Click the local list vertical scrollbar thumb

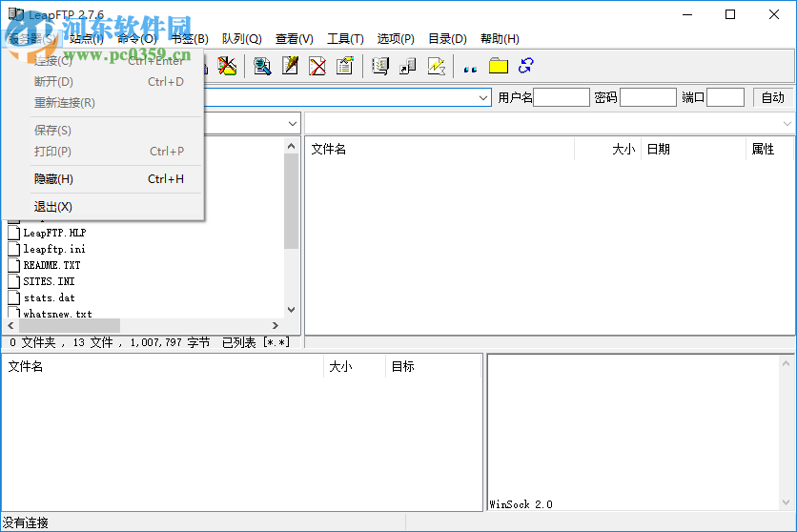(x=292, y=201)
